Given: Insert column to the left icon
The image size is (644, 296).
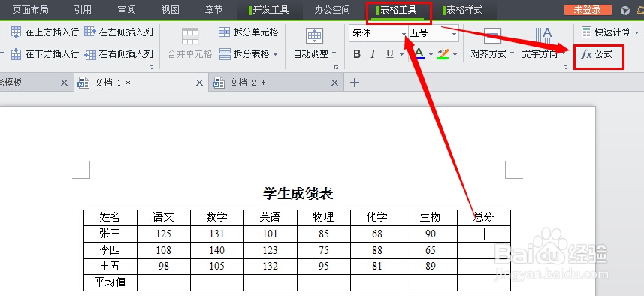Looking at the screenshot, I should [90, 32].
